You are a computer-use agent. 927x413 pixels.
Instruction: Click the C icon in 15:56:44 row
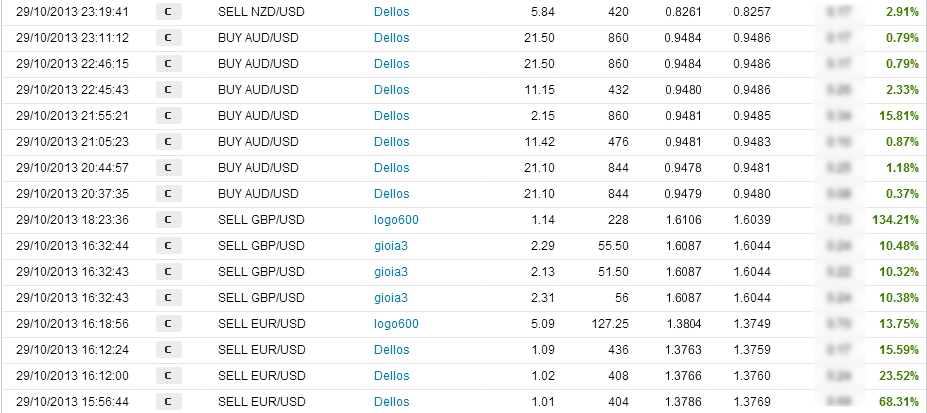[x=168, y=402]
